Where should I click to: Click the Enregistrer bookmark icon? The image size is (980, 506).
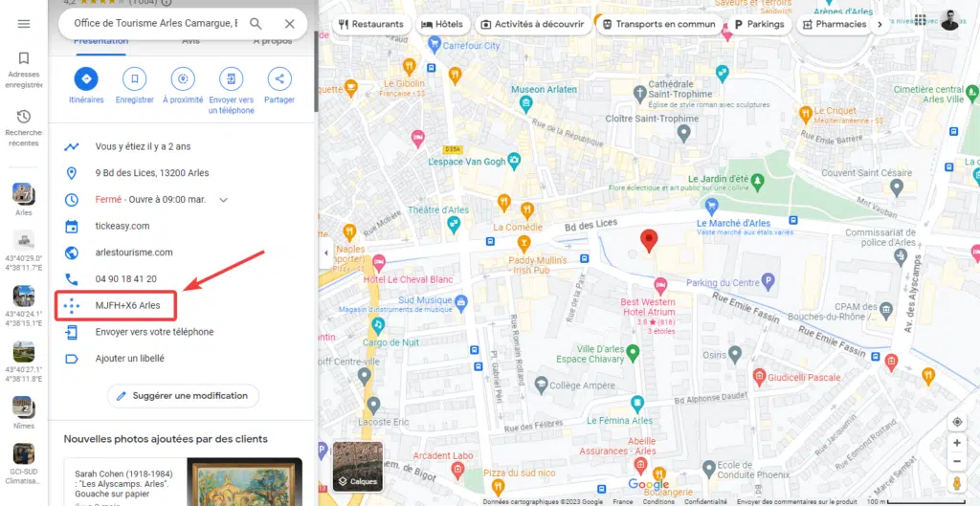134,78
